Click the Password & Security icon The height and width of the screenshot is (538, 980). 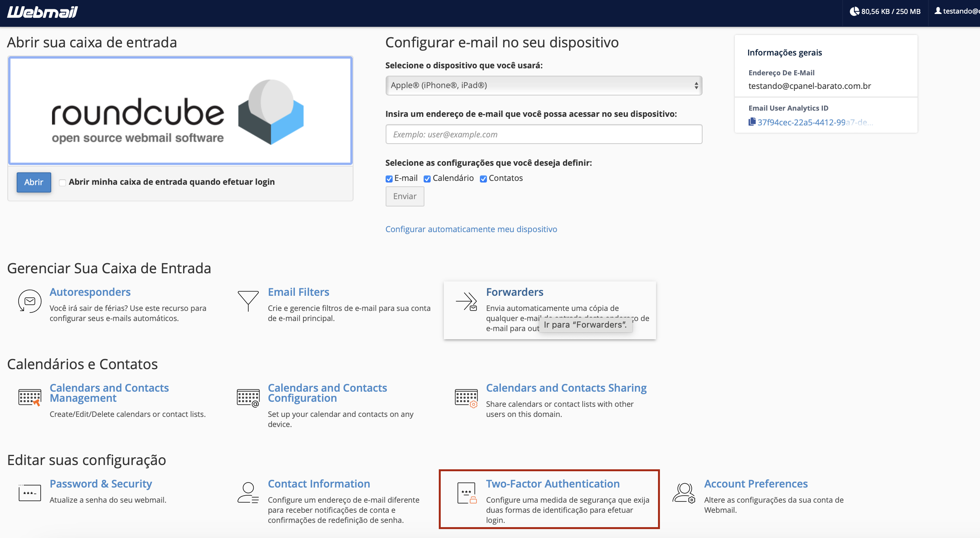tap(30, 493)
